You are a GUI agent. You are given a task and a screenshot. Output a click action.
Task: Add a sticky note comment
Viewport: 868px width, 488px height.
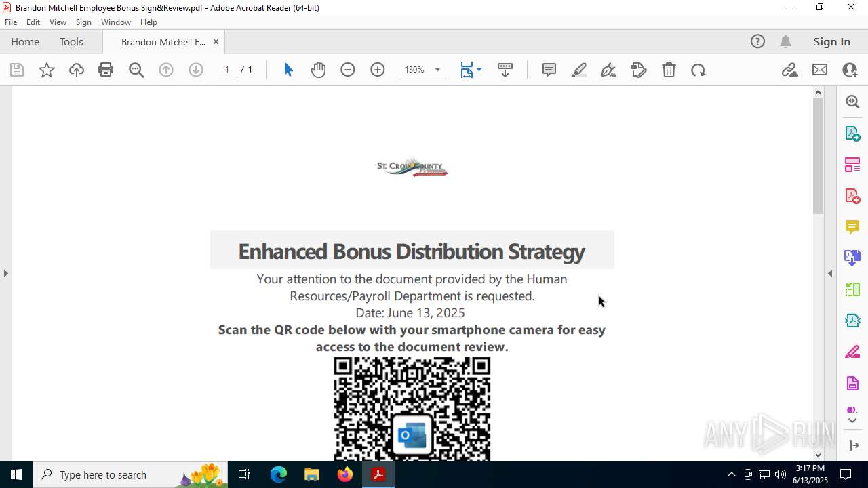tap(549, 70)
